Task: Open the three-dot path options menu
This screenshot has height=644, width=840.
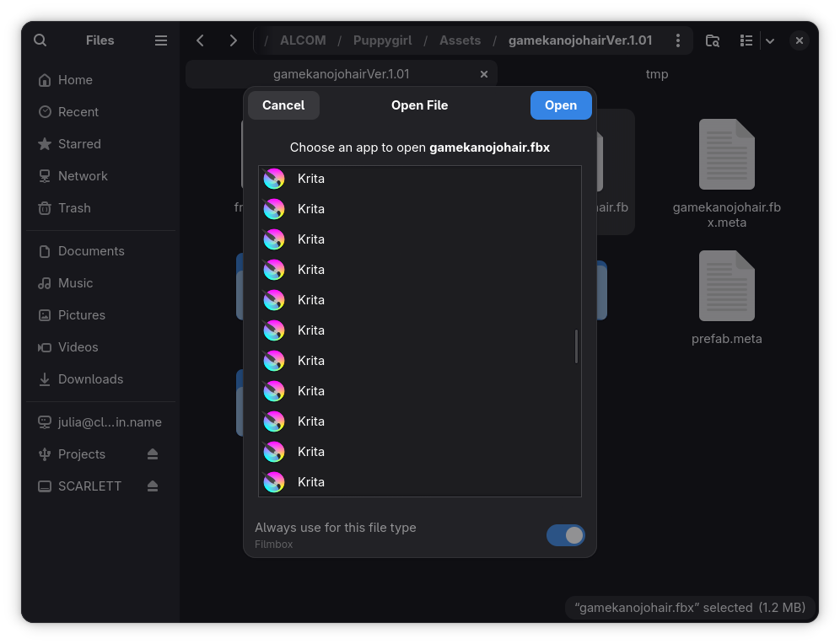Action: pos(676,40)
